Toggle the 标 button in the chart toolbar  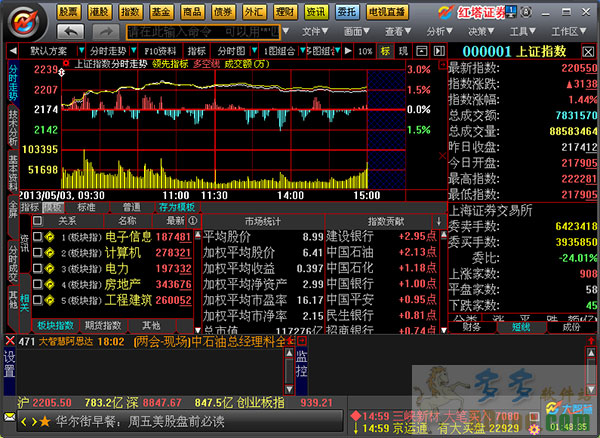tap(385, 51)
